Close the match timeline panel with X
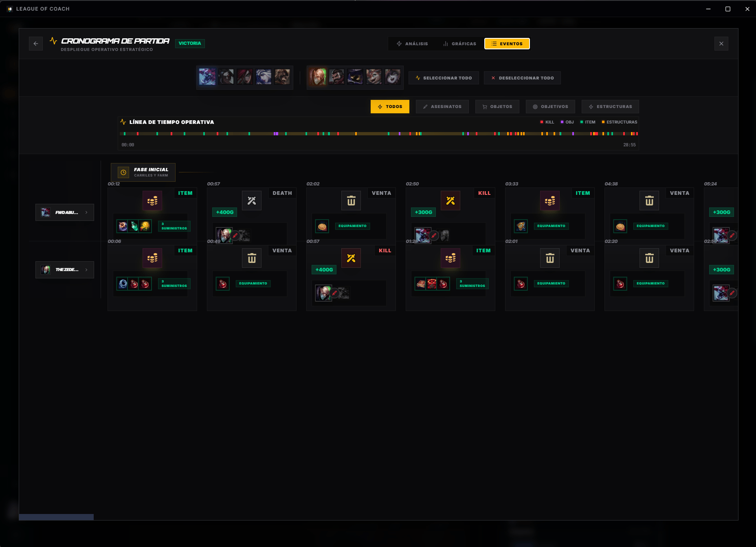This screenshot has width=756, height=547. tap(721, 44)
